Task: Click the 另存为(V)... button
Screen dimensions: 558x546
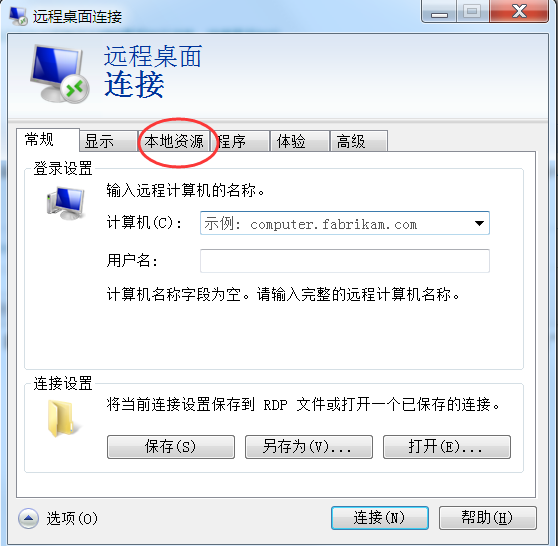Action: [309, 447]
